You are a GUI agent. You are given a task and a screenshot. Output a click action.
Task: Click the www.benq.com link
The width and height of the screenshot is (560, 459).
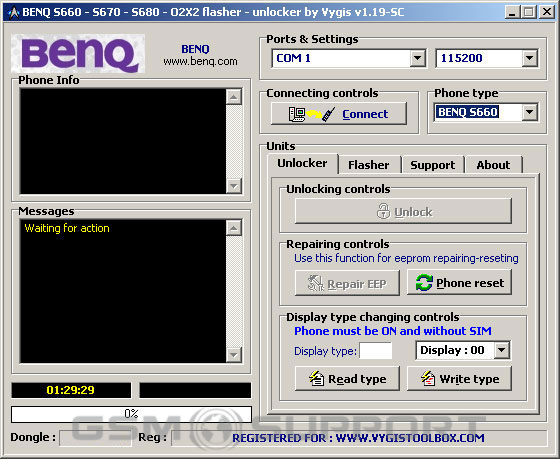pos(200,61)
